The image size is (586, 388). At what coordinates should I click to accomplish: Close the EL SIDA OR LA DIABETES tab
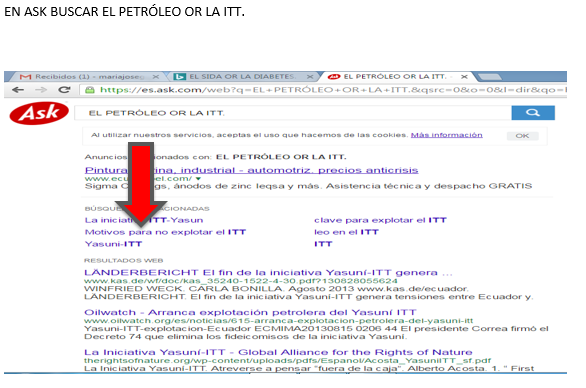310,77
